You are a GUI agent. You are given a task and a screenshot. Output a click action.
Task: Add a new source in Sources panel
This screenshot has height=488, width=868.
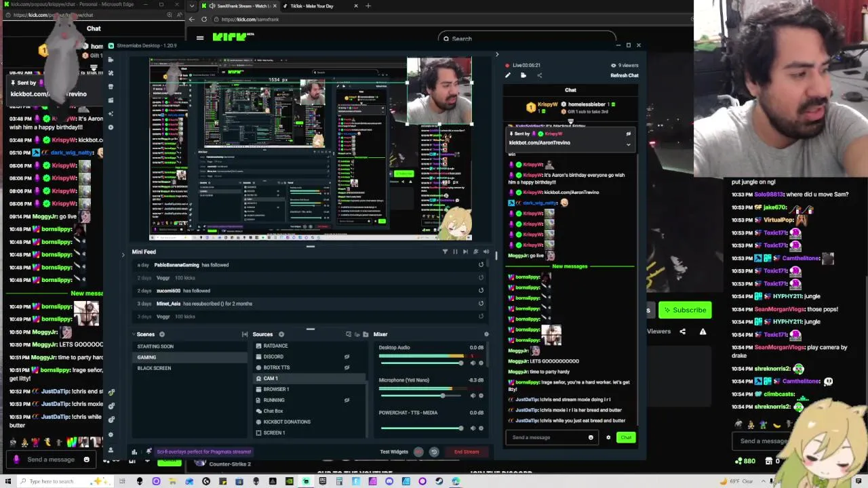point(281,334)
